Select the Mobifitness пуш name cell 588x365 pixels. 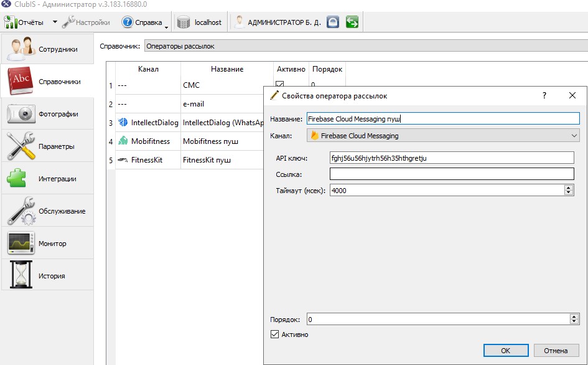click(x=222, y=141)
